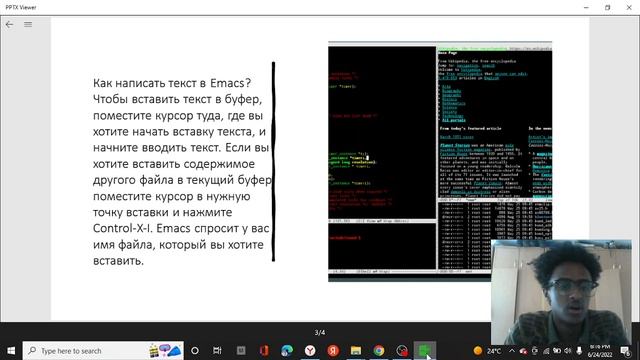Open the weather widget showing 24°C
The image size is (640, 360).
pyautogui.click(x=487, y=351)
